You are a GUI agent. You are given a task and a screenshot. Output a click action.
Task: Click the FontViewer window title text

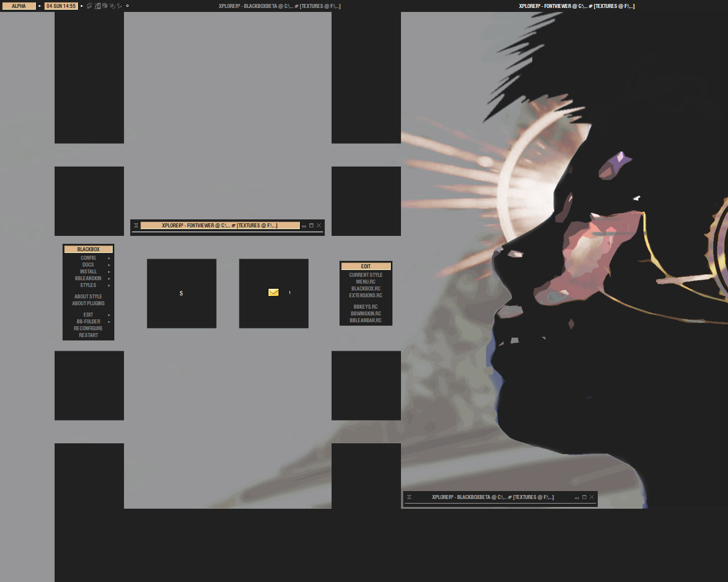(220, 226)
